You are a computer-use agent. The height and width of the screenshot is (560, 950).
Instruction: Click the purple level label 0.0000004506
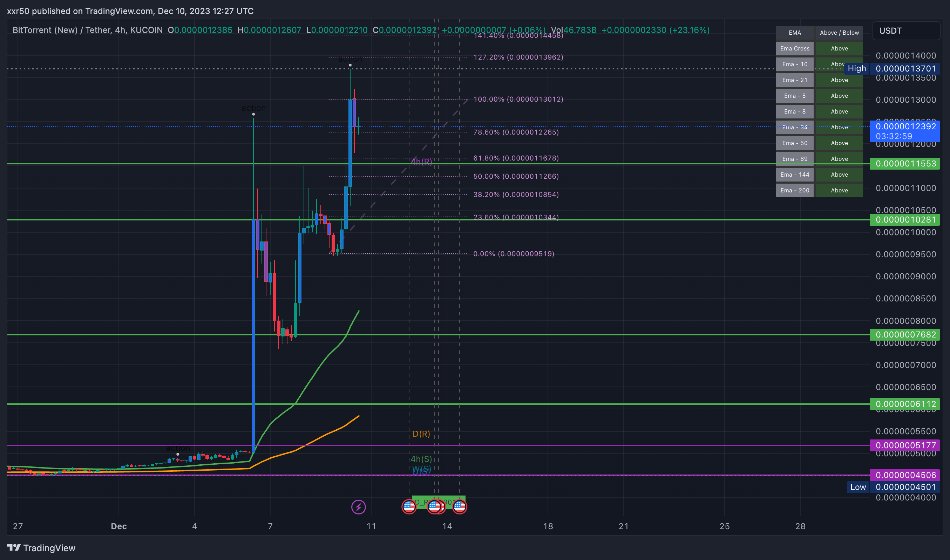[x=905, y=475]
